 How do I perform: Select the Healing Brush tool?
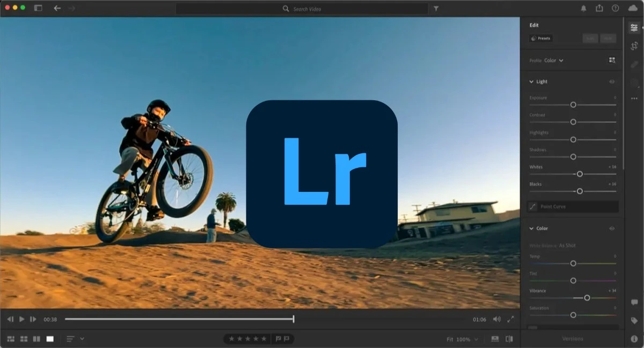634,64
